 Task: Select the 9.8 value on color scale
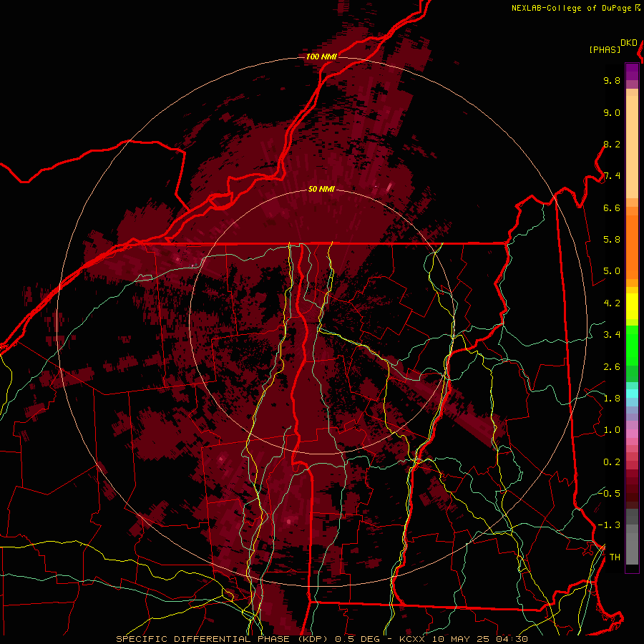612,80
